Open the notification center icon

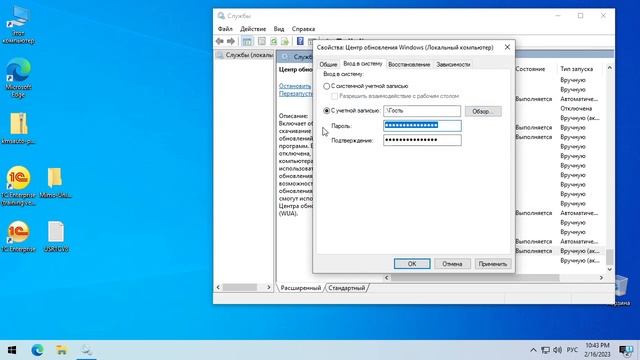tap(626, 350)
